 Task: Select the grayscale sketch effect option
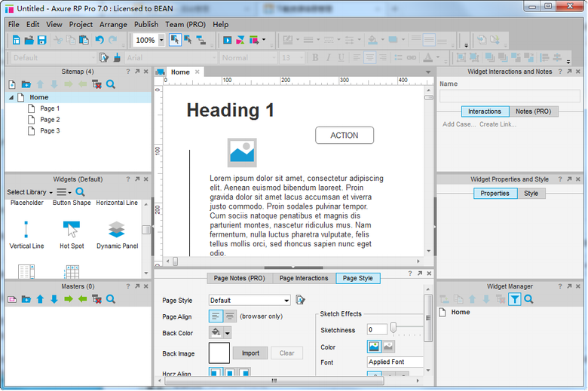[388, 347]
